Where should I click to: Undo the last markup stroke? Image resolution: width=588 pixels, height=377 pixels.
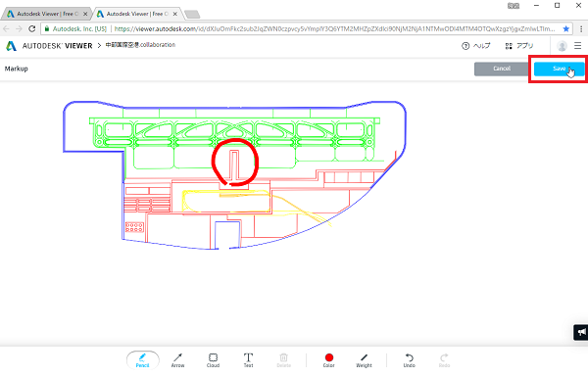[409, 360]
